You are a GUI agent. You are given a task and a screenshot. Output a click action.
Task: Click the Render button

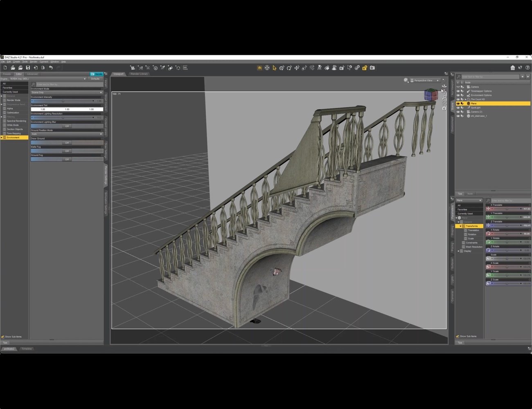click(97, 74)
